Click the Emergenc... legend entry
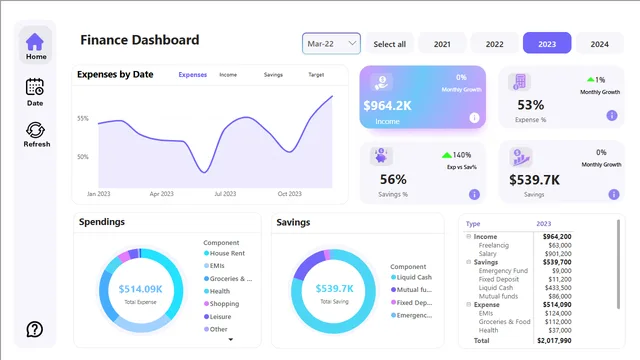The height and width of the screenshot is (360, 640). click(x=411, y=315)
